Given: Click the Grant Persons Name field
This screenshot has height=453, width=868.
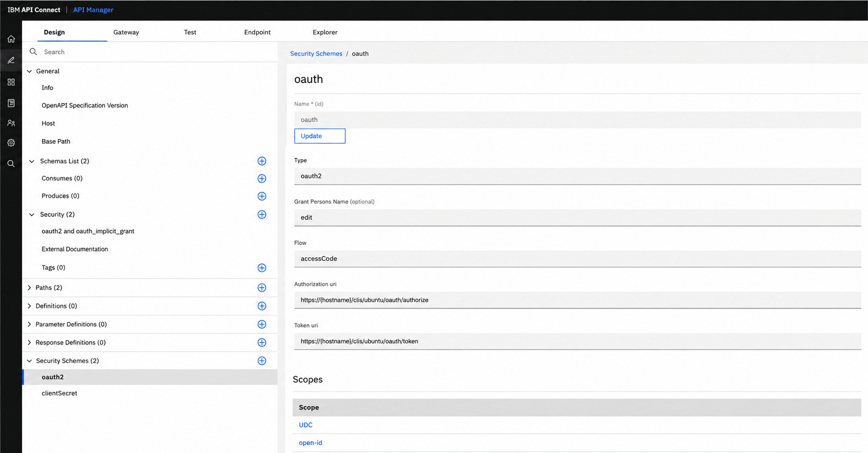Looking at the screenshot, I should [x=577, y=217].
